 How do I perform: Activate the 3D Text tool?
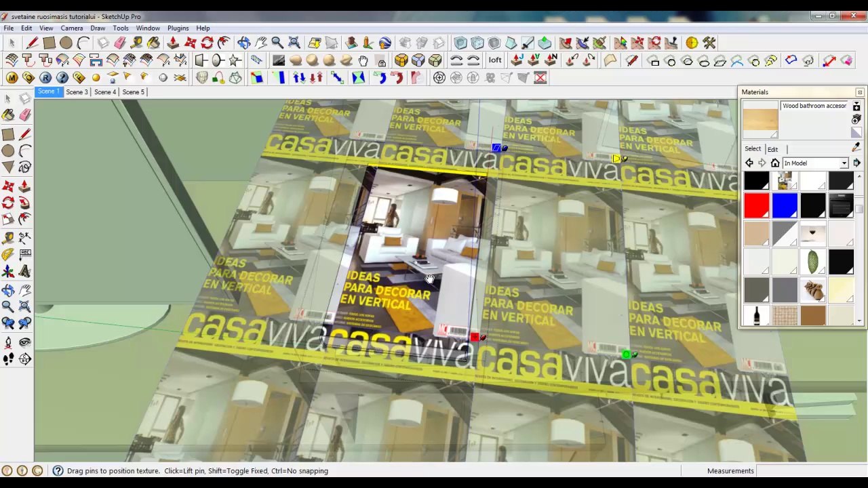tap(24, 271)
